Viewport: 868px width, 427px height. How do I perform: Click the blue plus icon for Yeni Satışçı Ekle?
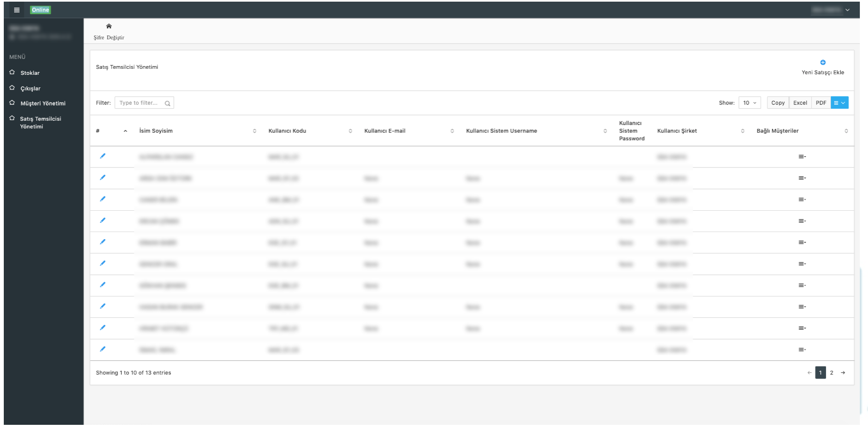823,62
